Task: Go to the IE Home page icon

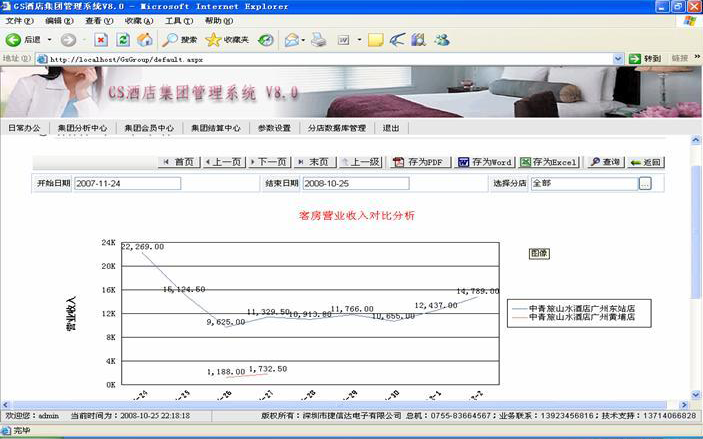Action: point(145,40)
